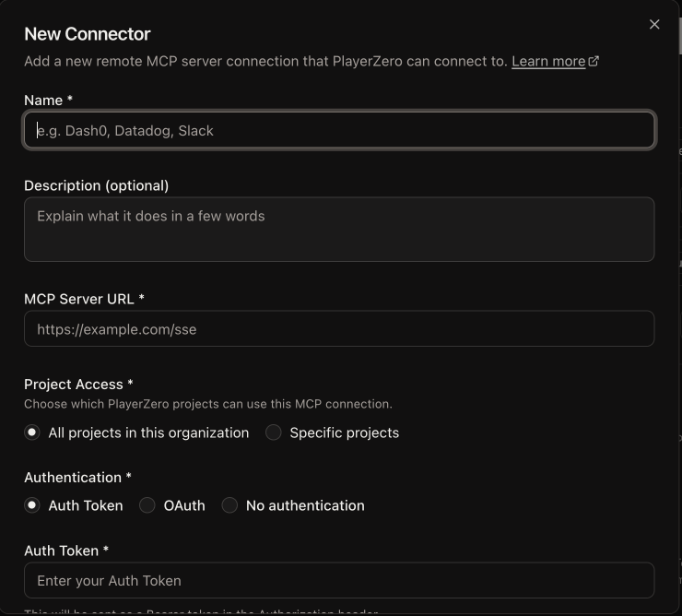Click the external link icon beside Learn more
Viewport: 682px width, 616px height.
[594, 61]
